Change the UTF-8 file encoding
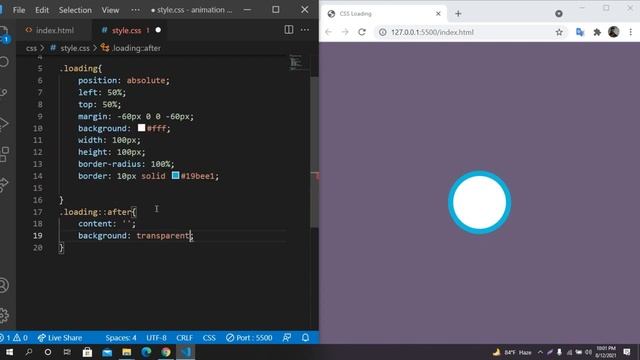Image resolution: width=640 pixels, height=360 pixels. (156, 338)
